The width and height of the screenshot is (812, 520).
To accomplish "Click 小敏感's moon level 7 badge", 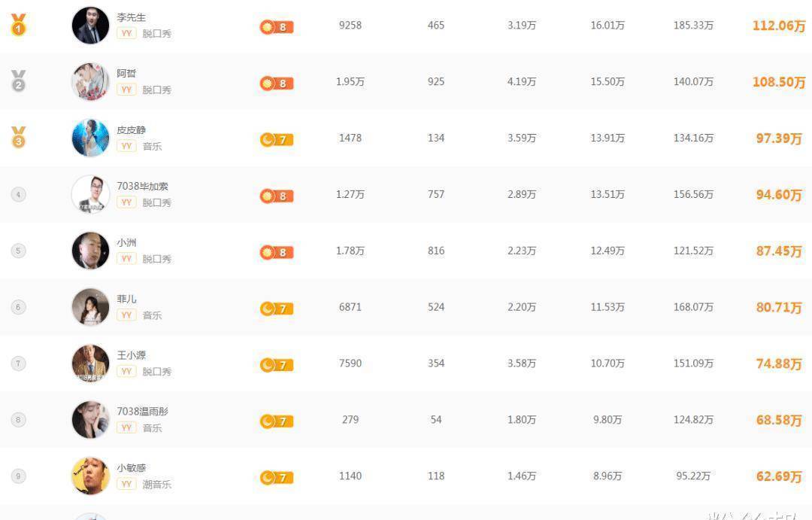I will 276,478.
